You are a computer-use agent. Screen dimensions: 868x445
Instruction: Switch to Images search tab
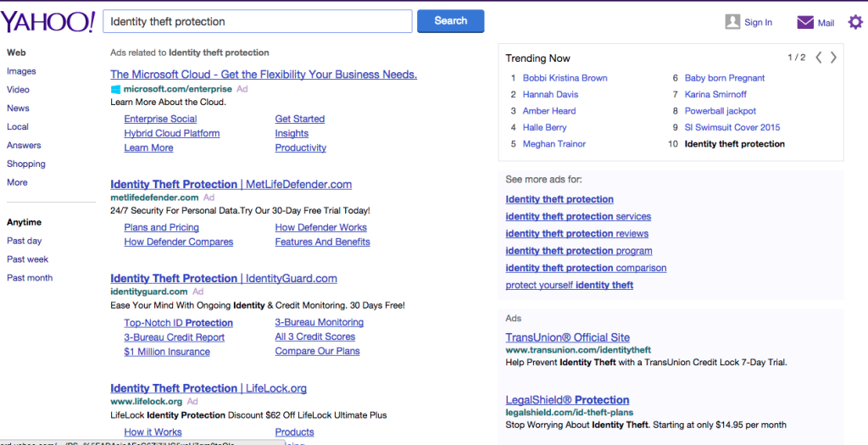pos(21,71)
